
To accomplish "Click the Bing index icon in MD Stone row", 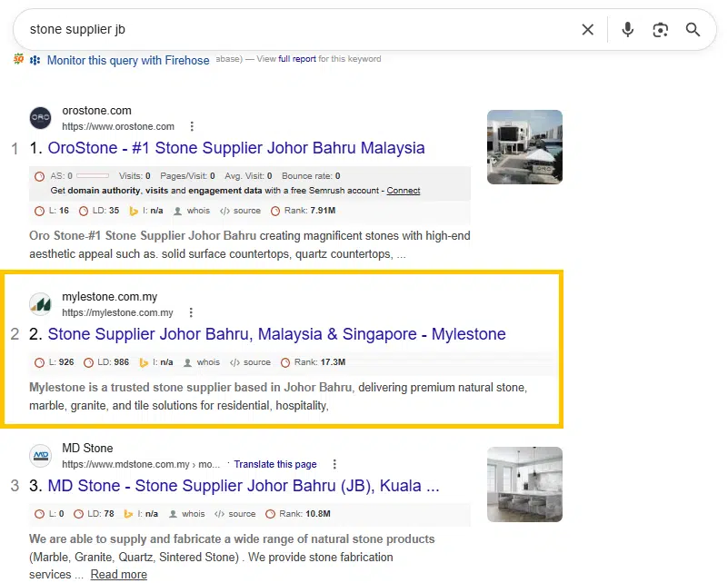I will [x=128, y=514].
